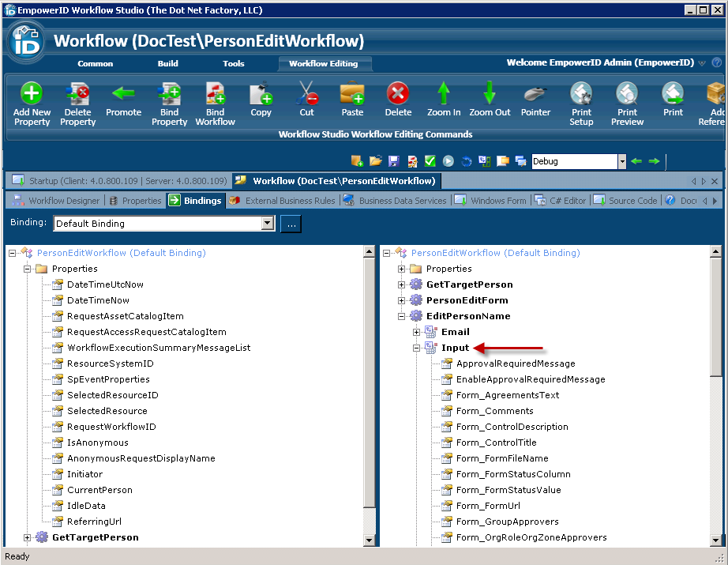
Task: Open the Binding combo box dropdown
Action: tap(268, 224)
